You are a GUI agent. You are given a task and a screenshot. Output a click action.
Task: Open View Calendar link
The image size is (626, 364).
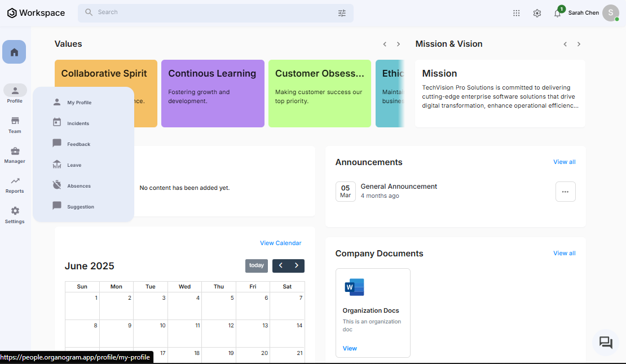280,243
